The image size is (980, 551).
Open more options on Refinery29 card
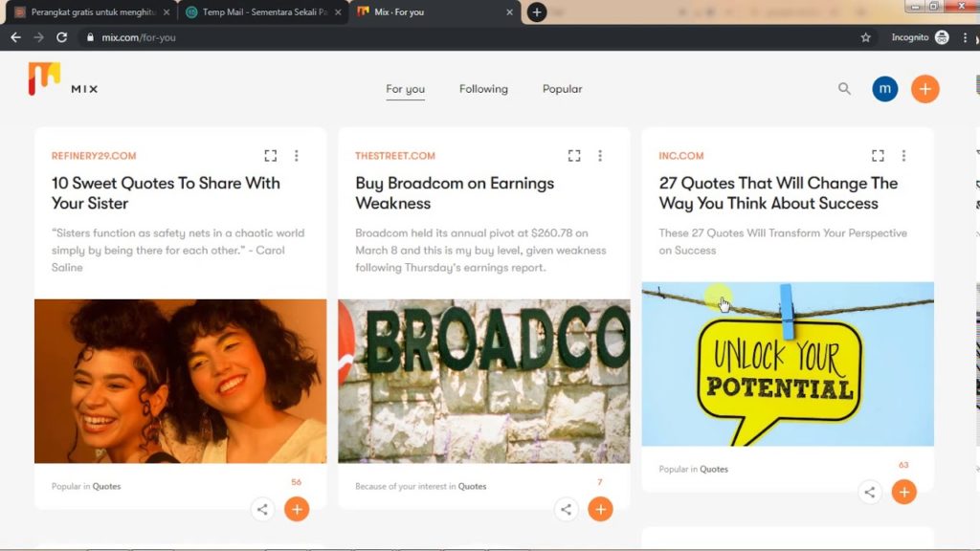click(297, 156)
